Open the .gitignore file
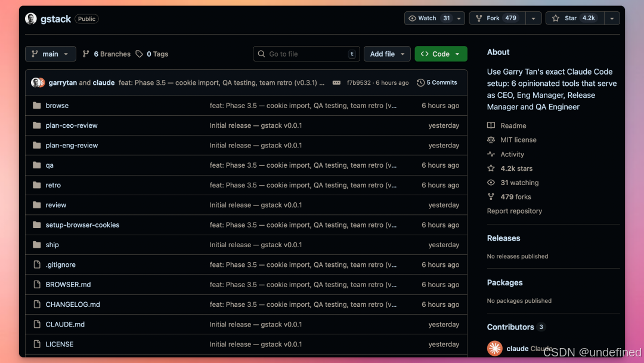 (60, 264)
